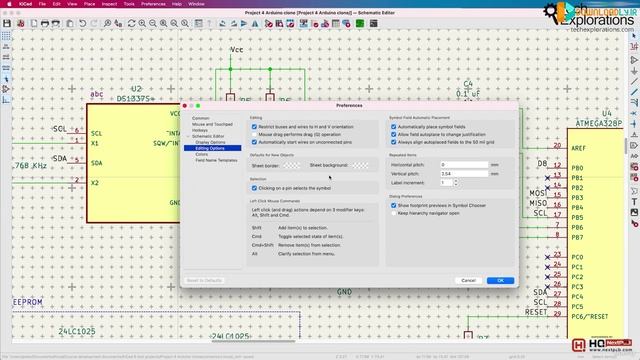Select Display Options under Schematic Editor
The width and height of the screenshot is (640, 360).
210,142
